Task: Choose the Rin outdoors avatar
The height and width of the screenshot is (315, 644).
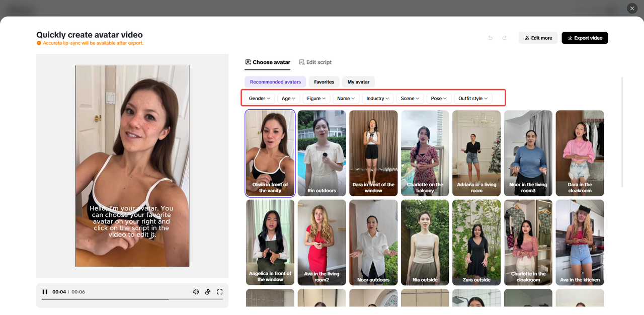Action: point(322,153)
